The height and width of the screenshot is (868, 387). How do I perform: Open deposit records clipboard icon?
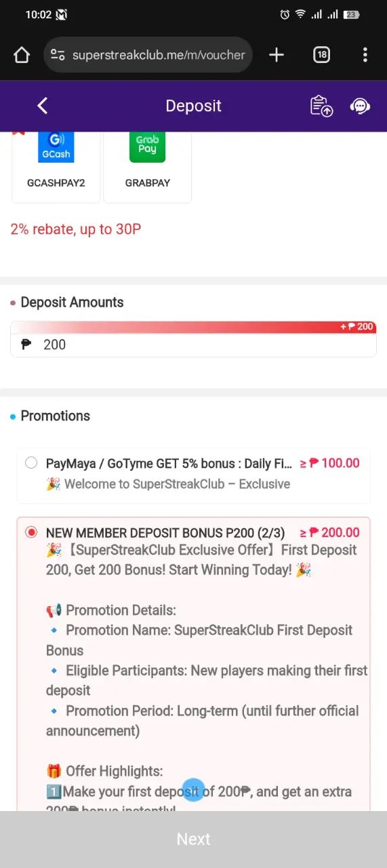(321, 106)
